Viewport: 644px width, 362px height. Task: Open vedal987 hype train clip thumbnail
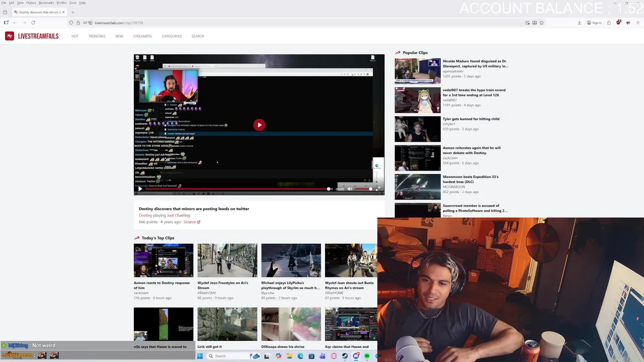pos(418,100)
